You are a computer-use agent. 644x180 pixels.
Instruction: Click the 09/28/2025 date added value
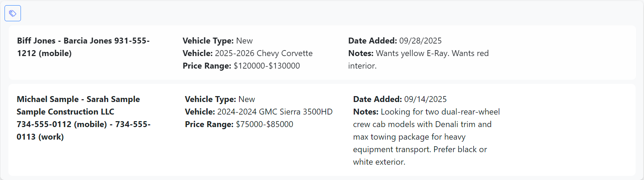[x=420, y=41]
